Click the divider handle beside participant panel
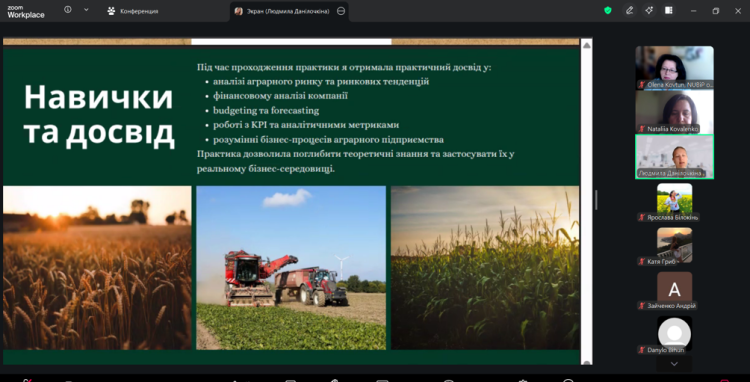This screenshot has width=750, height=382. click(596, 200)
